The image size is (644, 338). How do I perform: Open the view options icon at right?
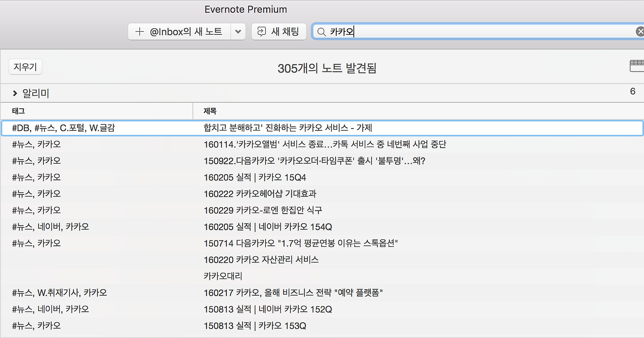(636, 66)
